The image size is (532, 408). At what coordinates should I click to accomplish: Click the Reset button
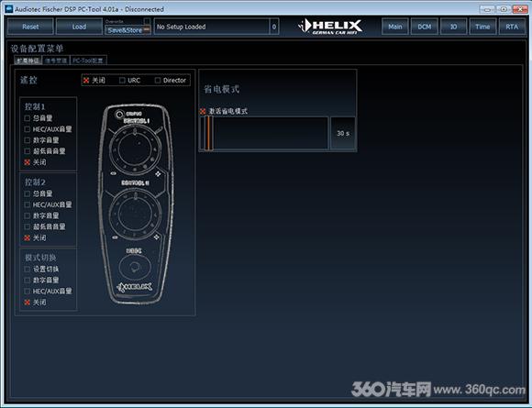30,27
